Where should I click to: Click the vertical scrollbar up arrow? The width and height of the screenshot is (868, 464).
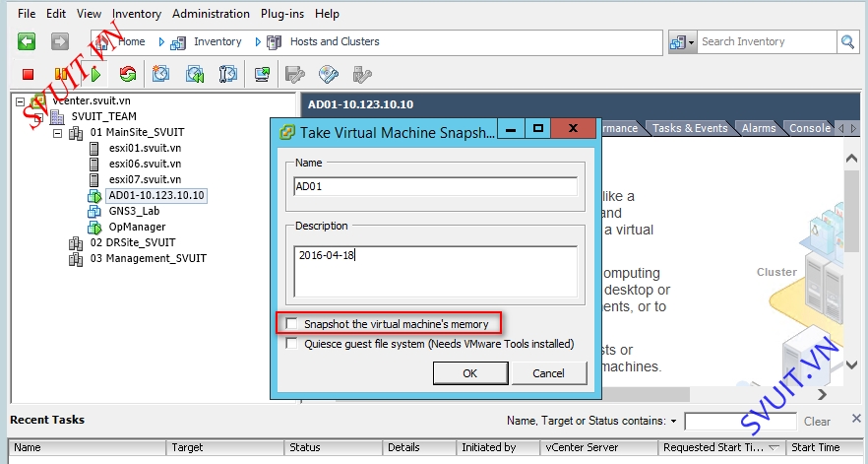pyautogui.click(x=852, y=158)
